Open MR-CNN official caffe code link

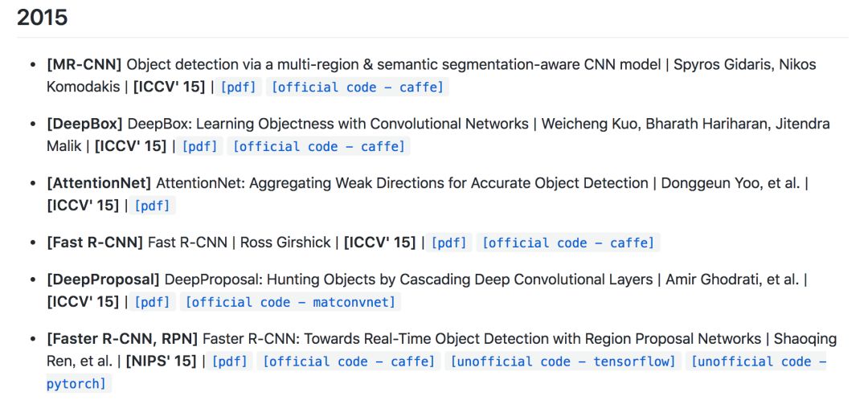click(358, 88)
